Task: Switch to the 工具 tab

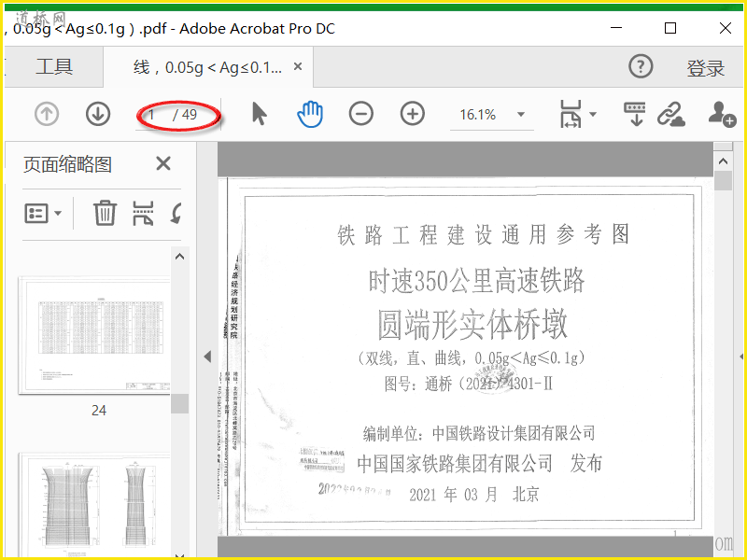Action: [54, 66]
